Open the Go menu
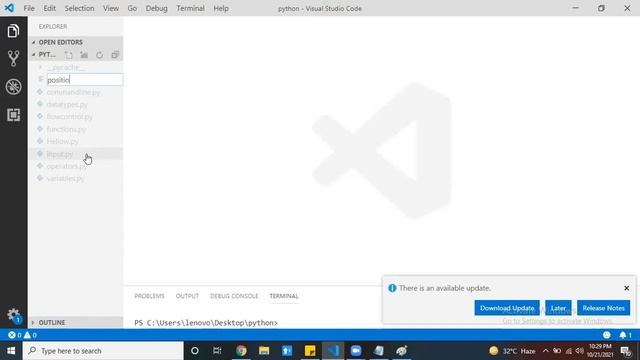 pyautogui.click(x=132, y=8)
